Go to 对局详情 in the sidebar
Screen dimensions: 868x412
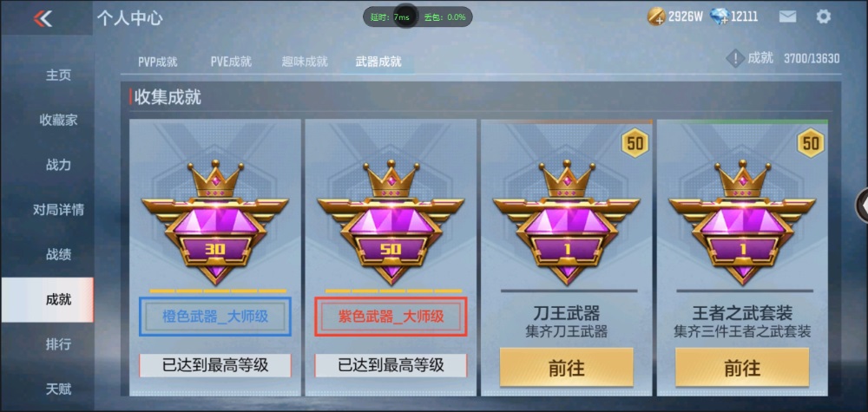58,210
